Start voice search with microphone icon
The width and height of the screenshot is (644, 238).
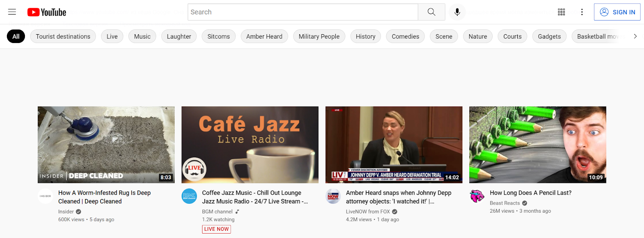(457, 12)
